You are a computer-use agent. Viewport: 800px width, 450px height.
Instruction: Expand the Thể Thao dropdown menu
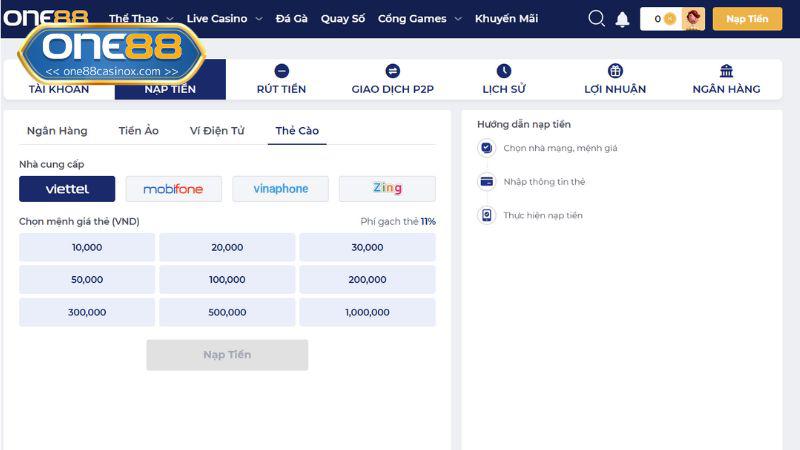(x=140, y=19)
